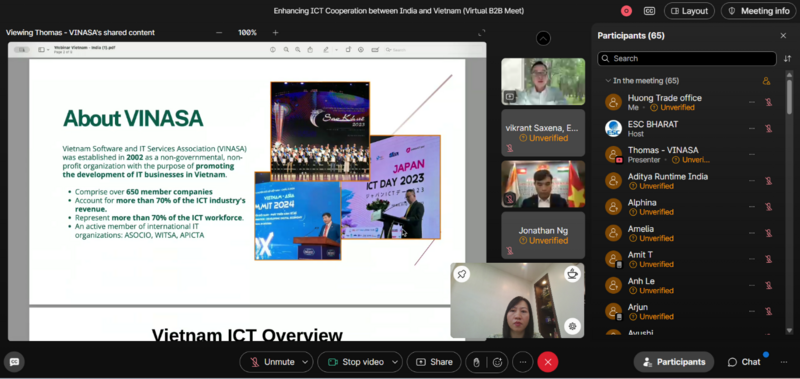Open Meeting info

[759, 11]
